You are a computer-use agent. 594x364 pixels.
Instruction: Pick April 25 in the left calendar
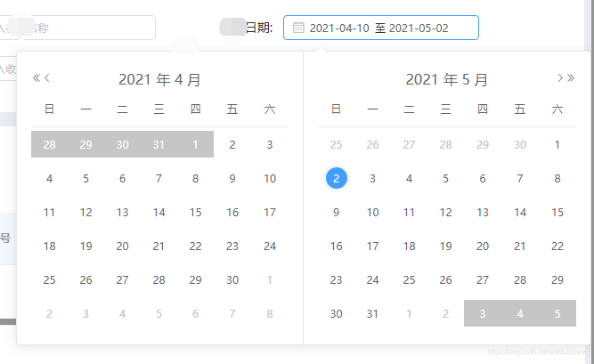[x=49, y=280]
